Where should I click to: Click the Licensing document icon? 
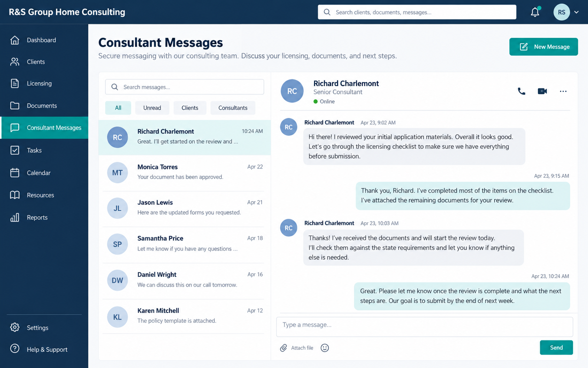pos(15,83)
